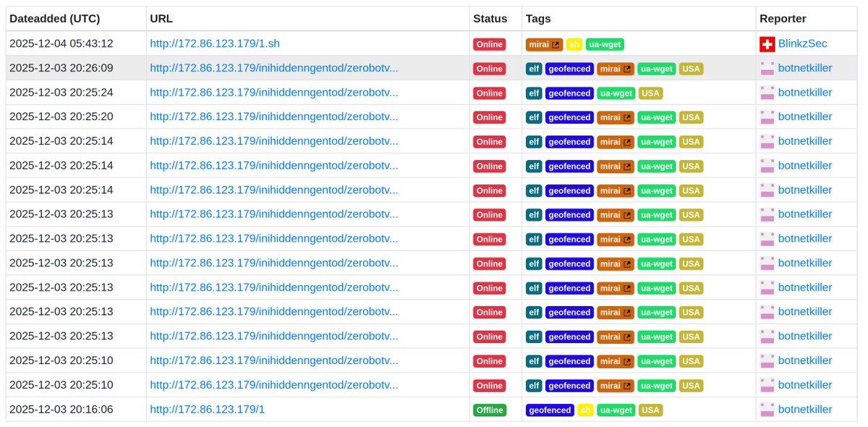Select ua-wget tag in 20:25:24 row
This screenshot has height=427, width=868.
click(616, 93)
